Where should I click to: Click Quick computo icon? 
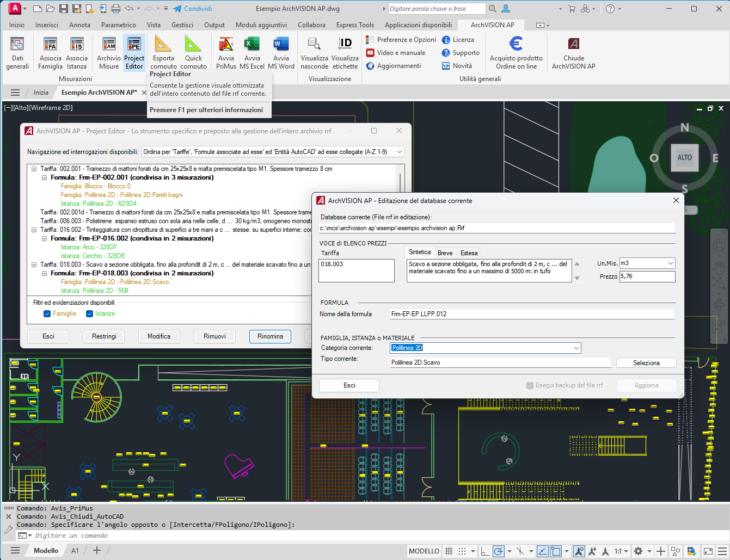pos(193,53)
